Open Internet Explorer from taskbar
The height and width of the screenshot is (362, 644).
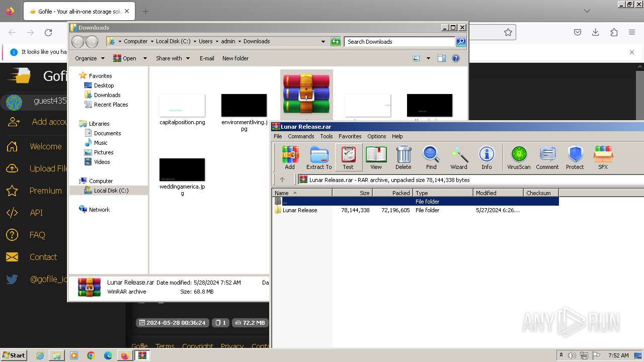tap(40, 355)
